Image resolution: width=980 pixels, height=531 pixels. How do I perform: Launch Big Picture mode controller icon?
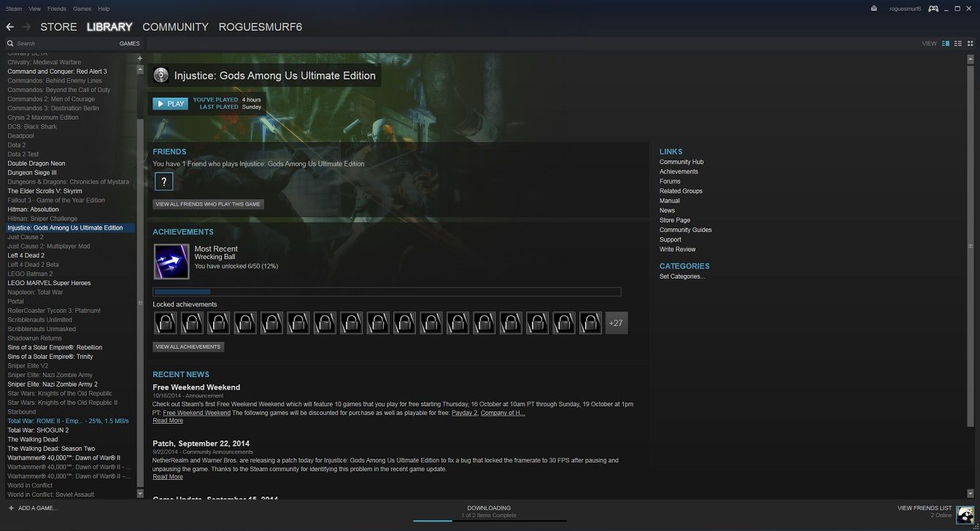pos(933,9)
